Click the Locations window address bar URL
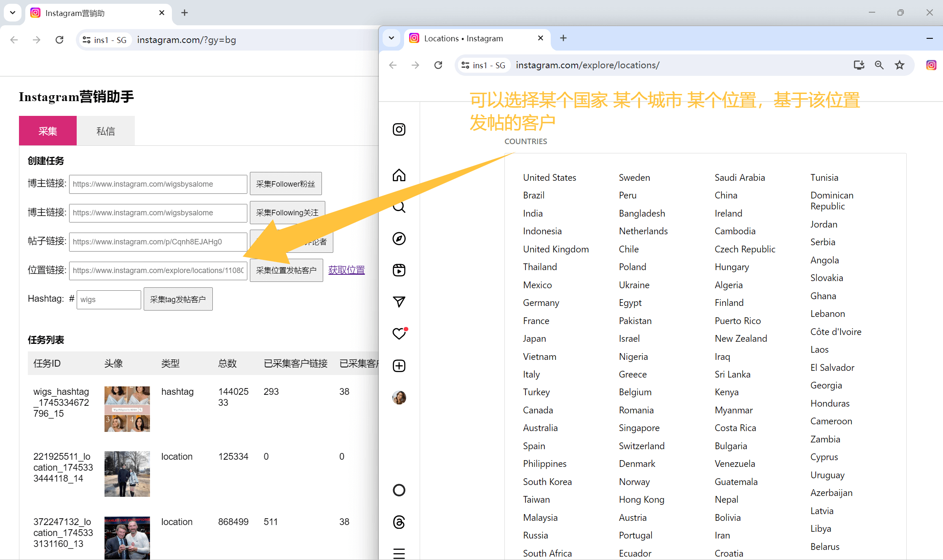The width and height of the screenshot is (943, 560). (x=587, y=65)
